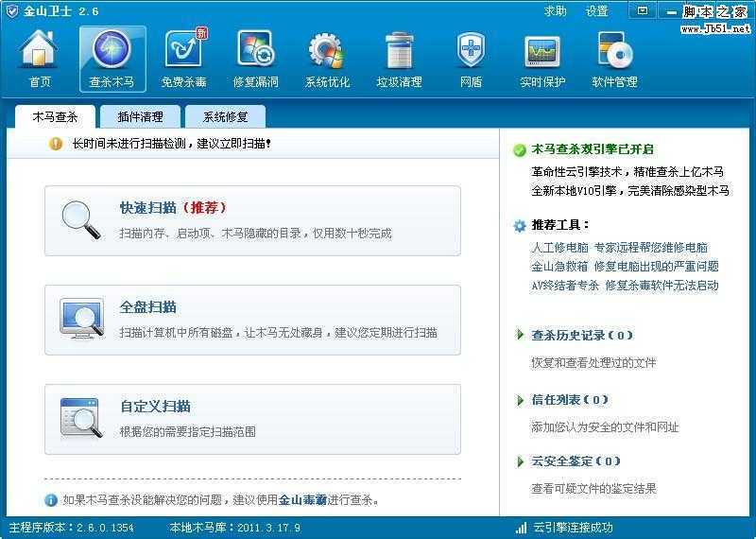Click 木马查杀双引擎已开启 heading
The height and width of the screenshot is (539, 756).
point(593,149)
